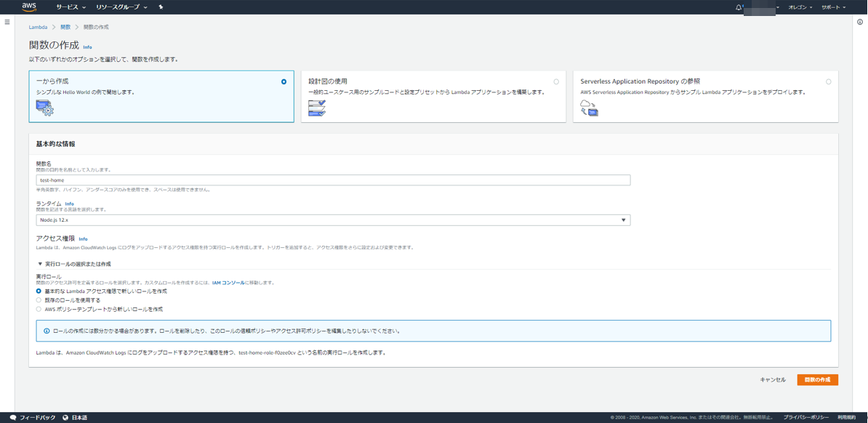Open Info link next to 関数の作成 heading
The width and height of the screenshot is (868, 423).
click(x=87, y=47)
